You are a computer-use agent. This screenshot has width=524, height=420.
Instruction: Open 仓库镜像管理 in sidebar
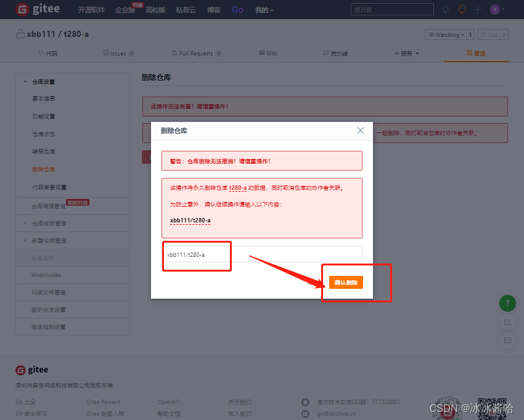tap(49, 206)
